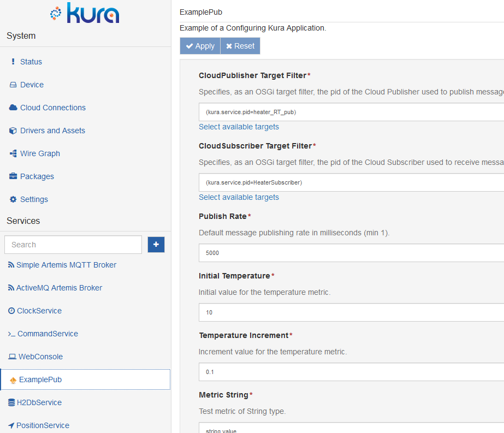This screenshot has width=504, height=433.
Task: Edit the Publish Rate value field
Action: tap(351, 253)
